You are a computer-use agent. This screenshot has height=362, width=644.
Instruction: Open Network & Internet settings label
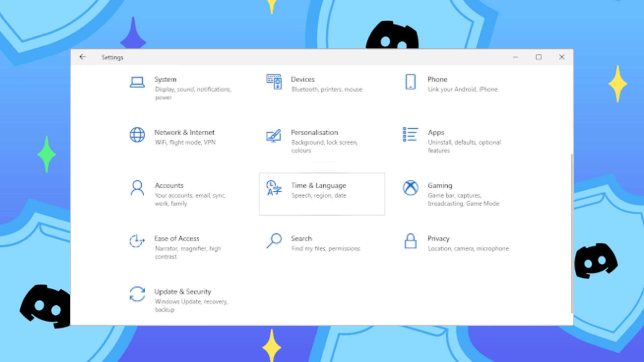(184, 132)
